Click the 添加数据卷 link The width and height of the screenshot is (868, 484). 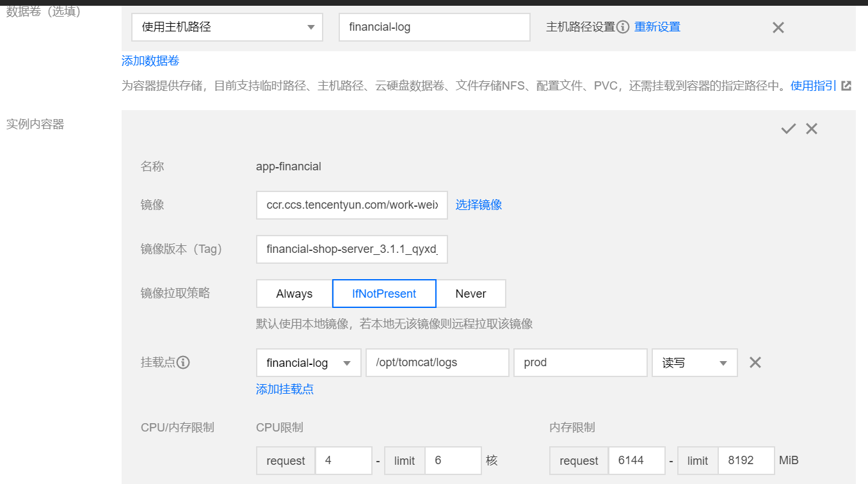coord(148,60)
